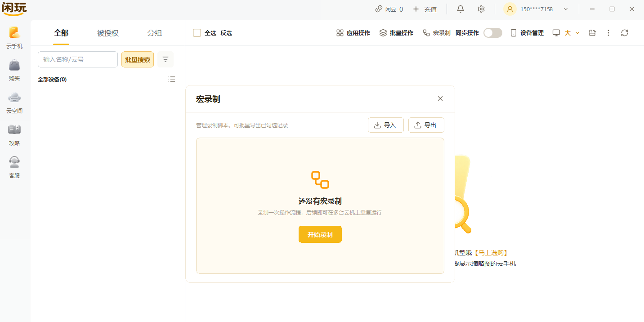Click 宏录制 in the toolbar

(x=436, y=33)
